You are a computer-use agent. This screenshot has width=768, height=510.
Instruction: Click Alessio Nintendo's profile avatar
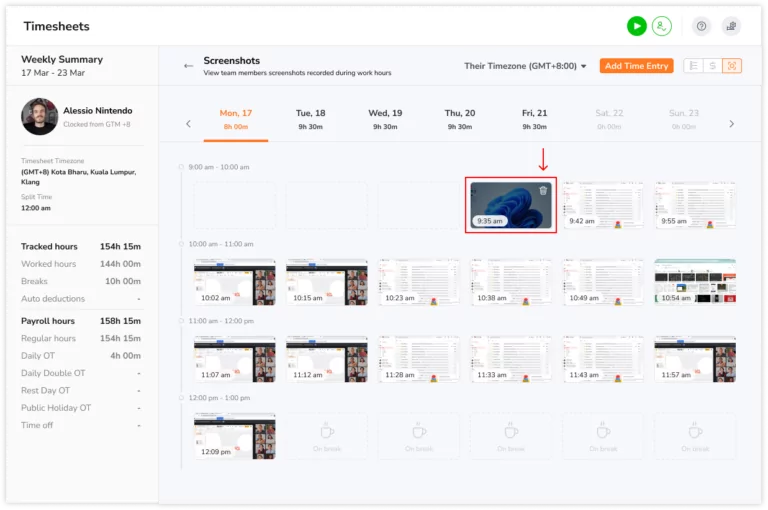click(39, 117)
